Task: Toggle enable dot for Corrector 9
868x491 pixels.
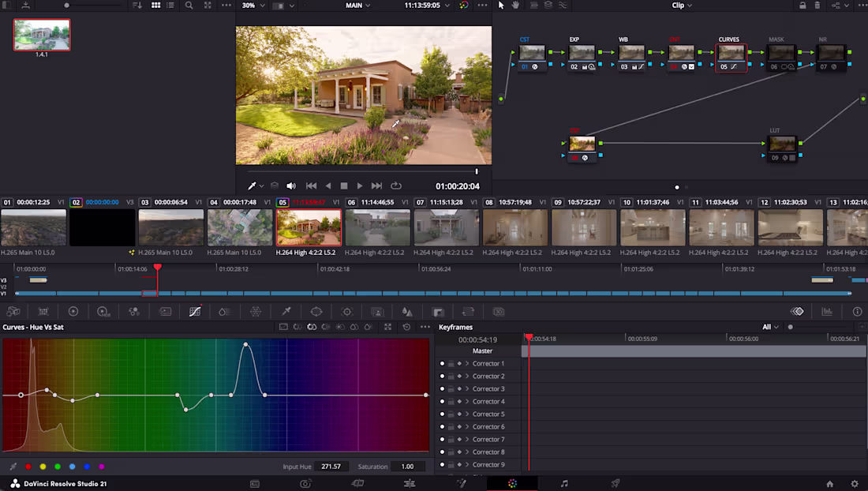Action: point(442,465)
